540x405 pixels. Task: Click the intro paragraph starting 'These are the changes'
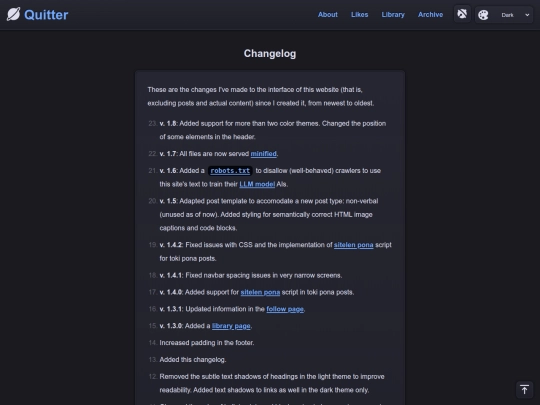pos(261,96)
